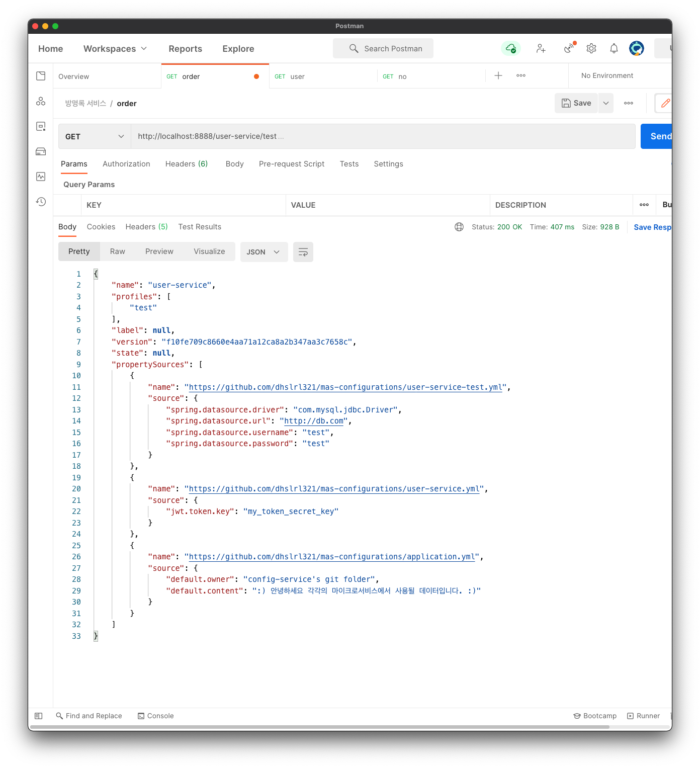Open the request Headers (6) tab
700x768 pixels.
[x=187, y=164]
